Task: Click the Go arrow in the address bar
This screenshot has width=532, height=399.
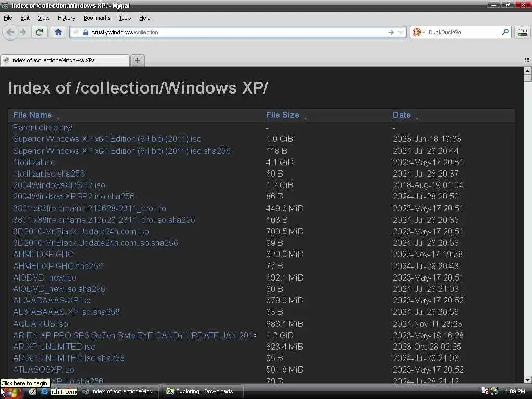Action: tap(391, 32)
